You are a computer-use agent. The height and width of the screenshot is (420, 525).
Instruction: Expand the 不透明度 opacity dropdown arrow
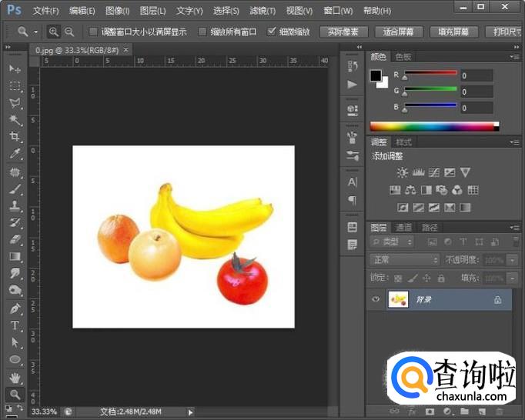513,261
